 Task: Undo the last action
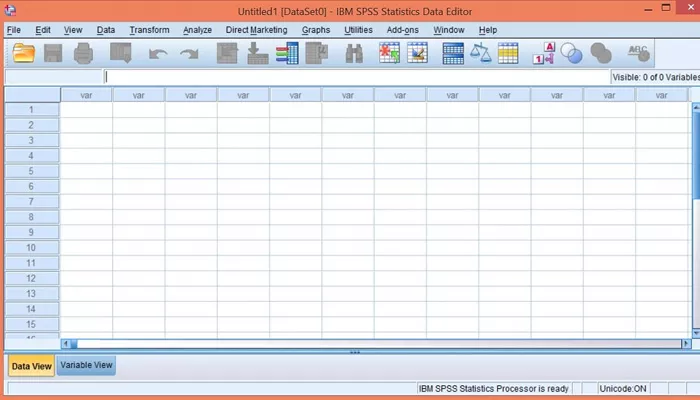point(158,54)
